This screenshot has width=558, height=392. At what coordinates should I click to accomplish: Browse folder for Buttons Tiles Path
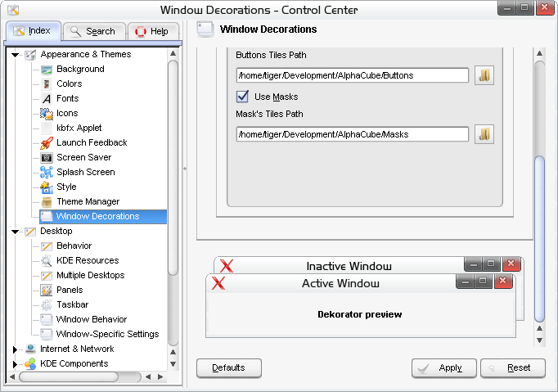coord(484,75)
